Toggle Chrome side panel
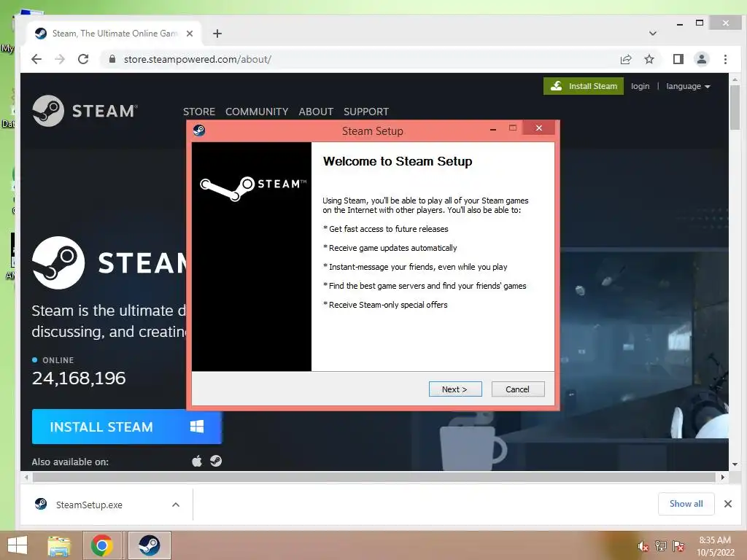Image resolution: width=747 pixels, height=560 pixels. point(678,59)
